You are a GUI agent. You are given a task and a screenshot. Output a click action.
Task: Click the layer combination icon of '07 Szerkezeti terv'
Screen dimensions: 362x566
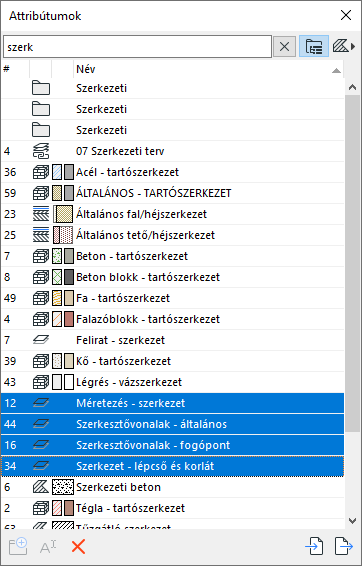(40, 151)
